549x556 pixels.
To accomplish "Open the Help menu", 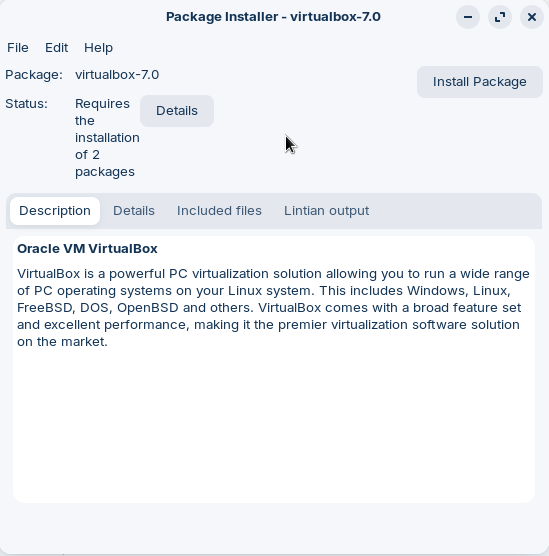I will point(98,48).
